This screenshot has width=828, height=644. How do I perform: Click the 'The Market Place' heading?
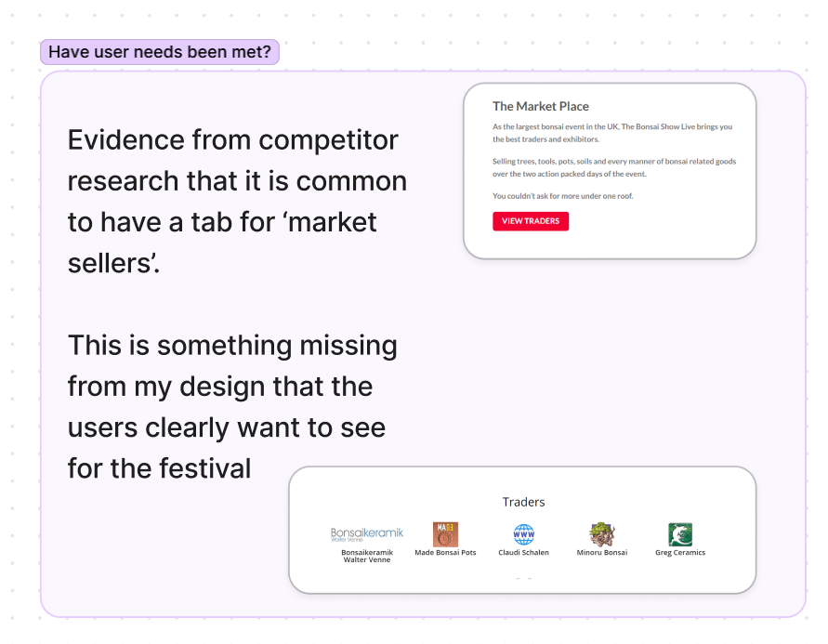point(541,107)
